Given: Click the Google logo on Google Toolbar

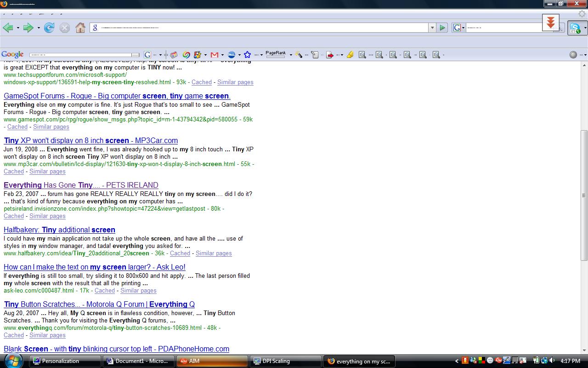Looking at the screenshot, I should [12, 54].
